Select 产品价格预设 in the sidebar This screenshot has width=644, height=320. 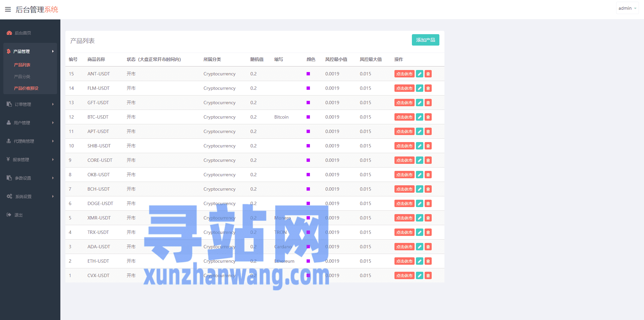[26, 88]
